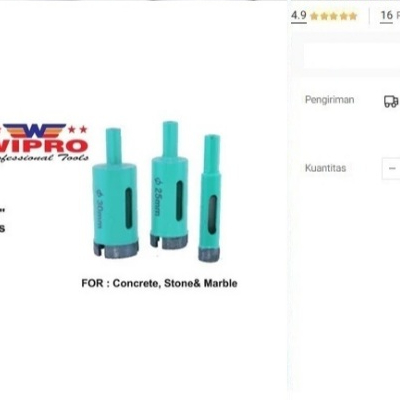
Task: Click the red stars beside WIPRO logo
Action: pos(78,129)
